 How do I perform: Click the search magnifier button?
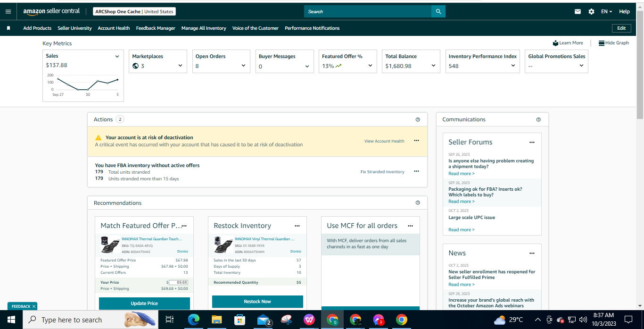438,11
